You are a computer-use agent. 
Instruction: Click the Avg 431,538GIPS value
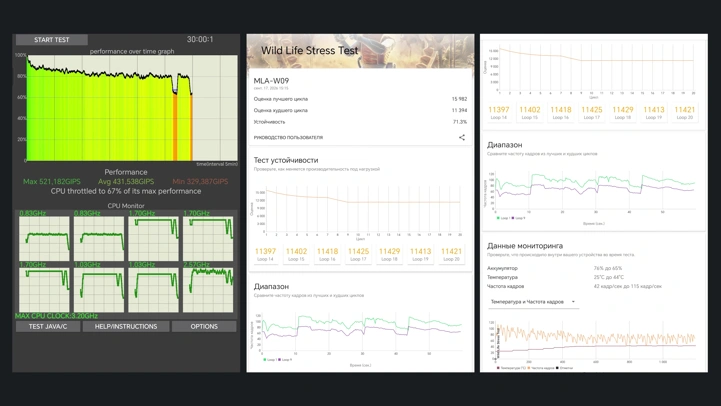tap(126, 182)
